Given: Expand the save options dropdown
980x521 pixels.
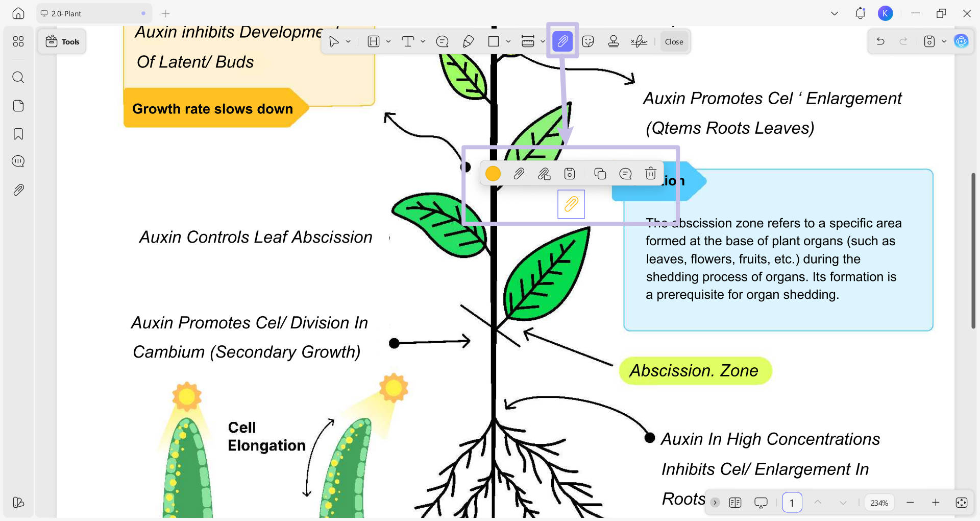Looking at the screenshot, I should point(944,41).
